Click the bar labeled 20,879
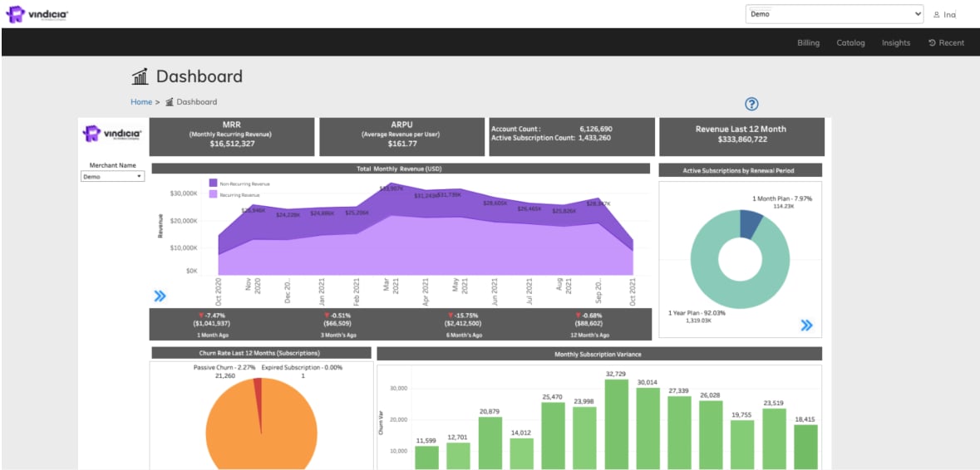The image size is (980, 470). click(490, 443)
